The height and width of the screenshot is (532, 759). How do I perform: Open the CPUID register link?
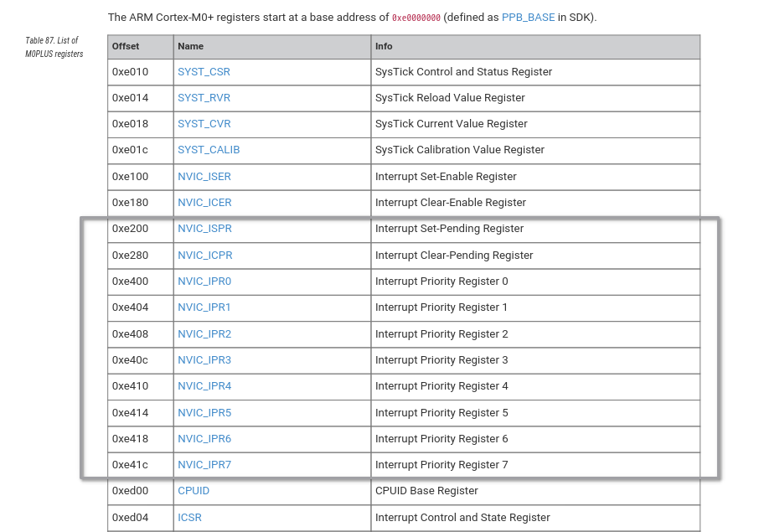point(194,491)
